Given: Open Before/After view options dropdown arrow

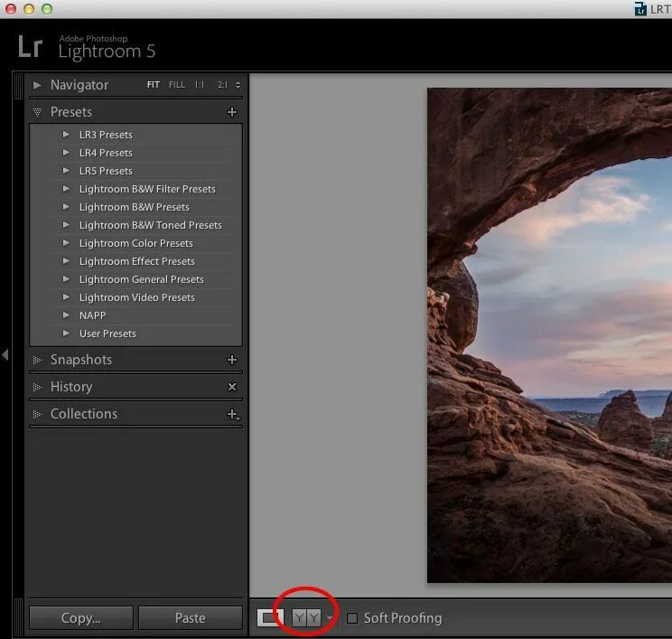Looking at the screenshot, I should tap(329, 618).
